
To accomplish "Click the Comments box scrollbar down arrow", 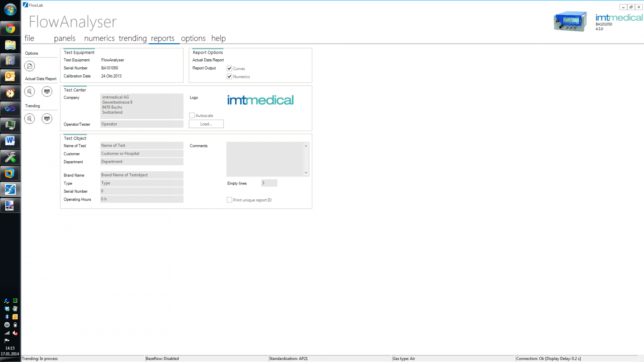I will pyautogui.click(x=306, y=173).
